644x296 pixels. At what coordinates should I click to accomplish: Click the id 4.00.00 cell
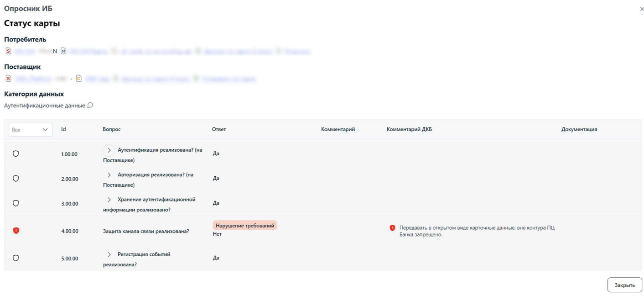pyautogui.click(x=69, y=231)
